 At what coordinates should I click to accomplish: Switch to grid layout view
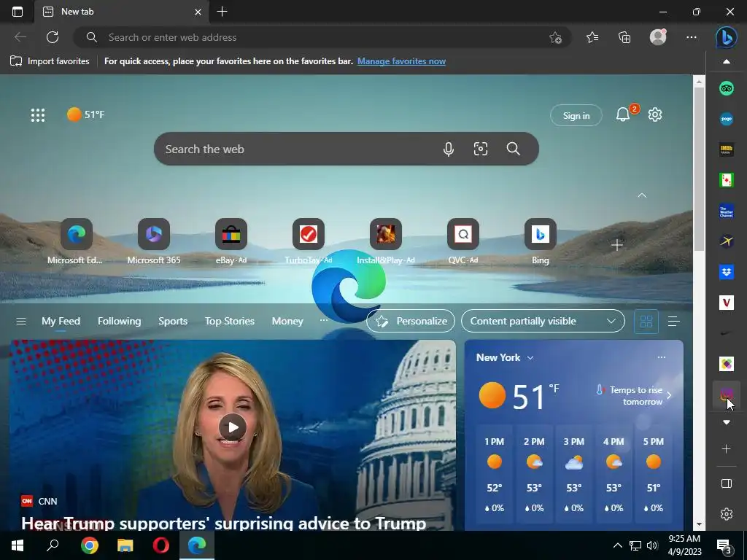[x=646, y=322]
